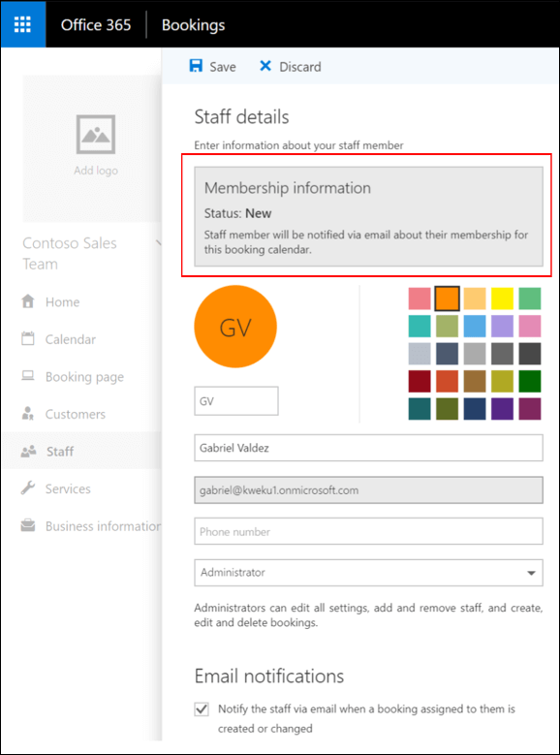Click the Business information briefcase icon
The height and width of the screenshot is (755, 560).
click(x=28, y=525)
